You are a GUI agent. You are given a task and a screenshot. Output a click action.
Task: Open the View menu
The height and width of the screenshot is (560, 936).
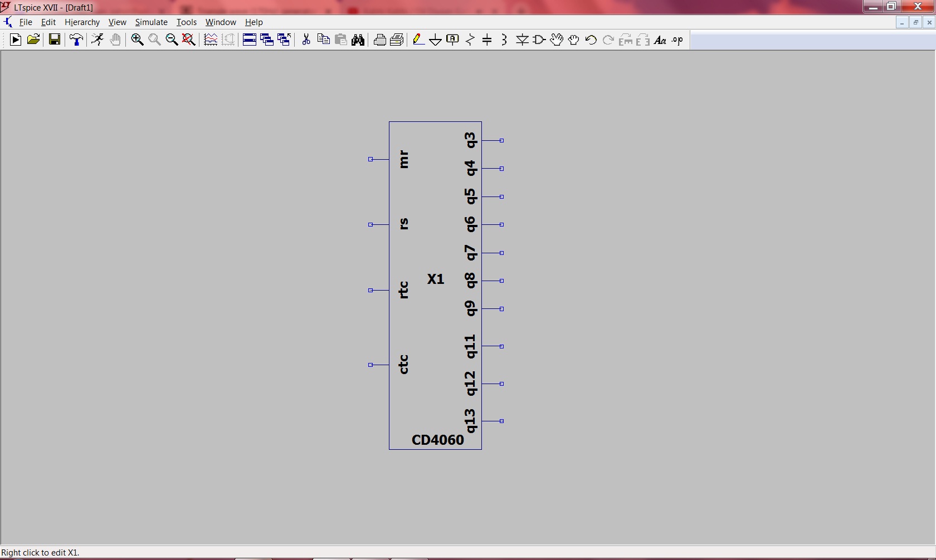[117, 22]
